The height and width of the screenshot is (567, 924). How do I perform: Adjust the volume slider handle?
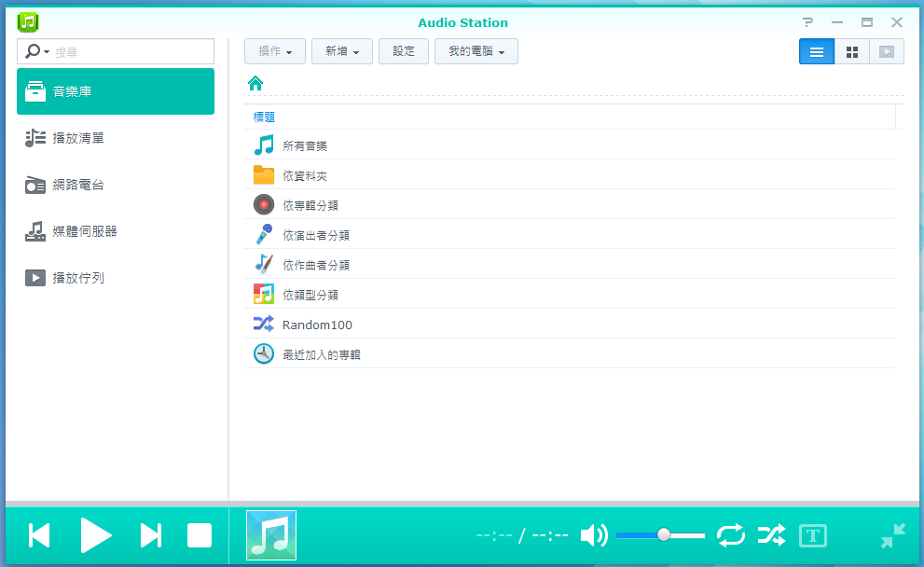pos(664,534)
